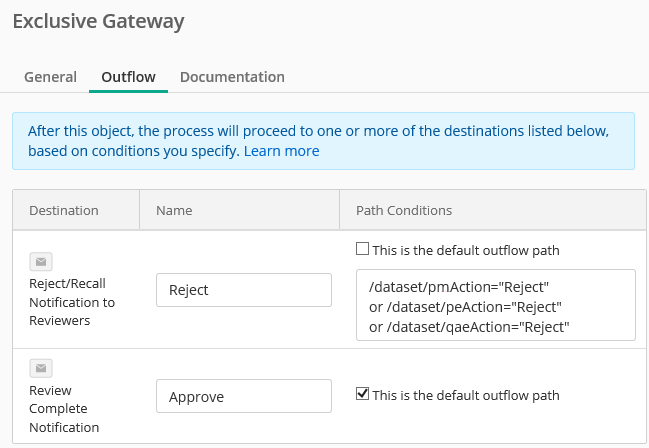Click the blue info banner text
This screenshot has width=649, height=448.
pos(318,141)
